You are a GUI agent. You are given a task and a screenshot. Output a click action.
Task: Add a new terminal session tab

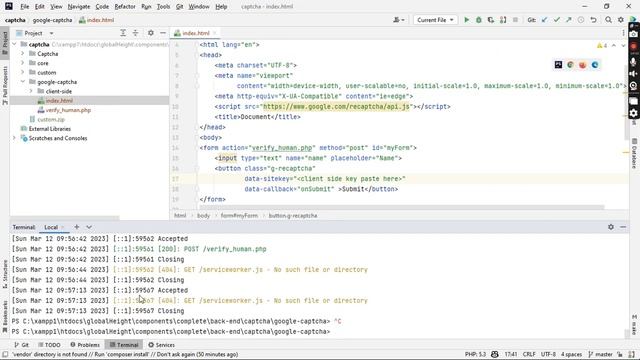point(76,227)
